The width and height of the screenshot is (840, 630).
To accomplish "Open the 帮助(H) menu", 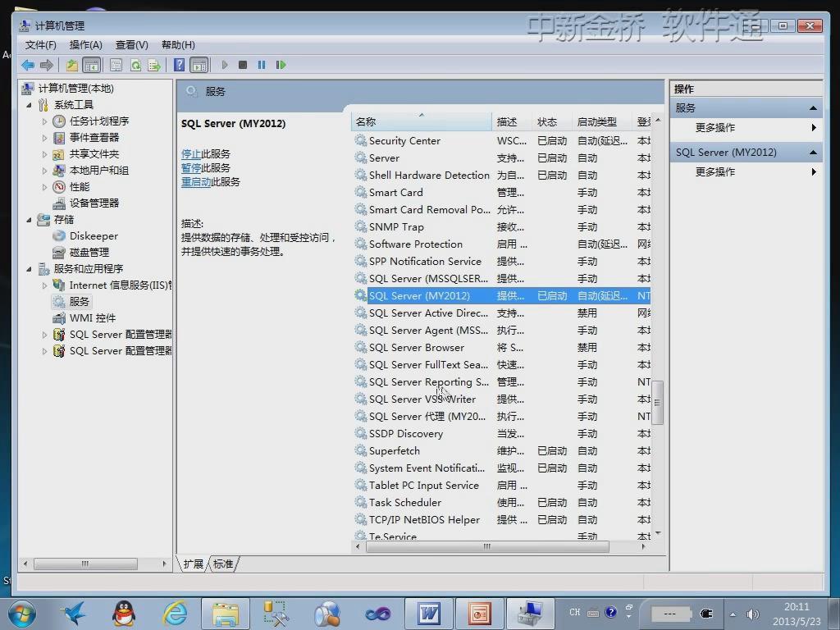I will point(178,44).
